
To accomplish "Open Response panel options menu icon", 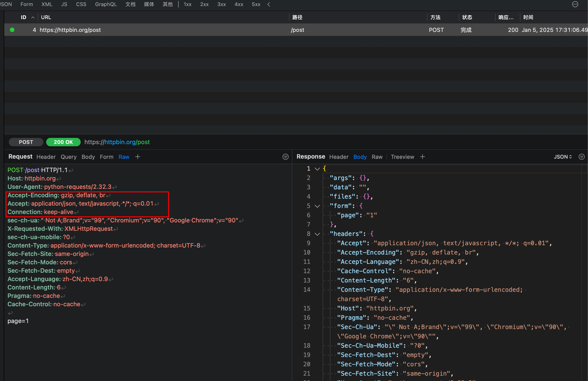I will coord(581,157).
